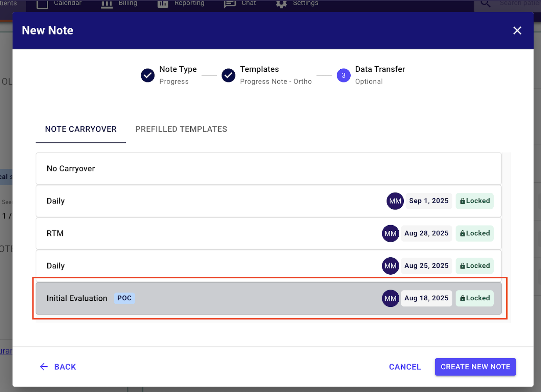Click the Locked badge on RTM row
Viewport: 541px width, 392px height.
[x=474, y=233]
